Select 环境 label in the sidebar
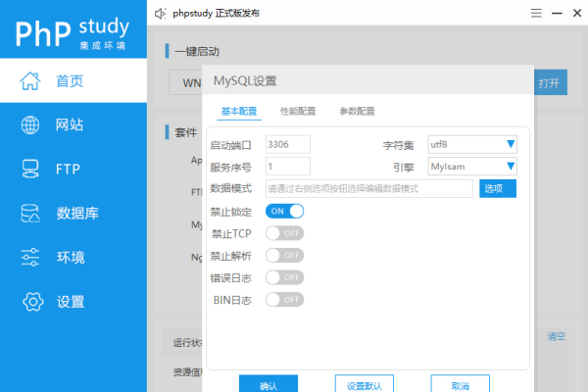 [71, 258]
